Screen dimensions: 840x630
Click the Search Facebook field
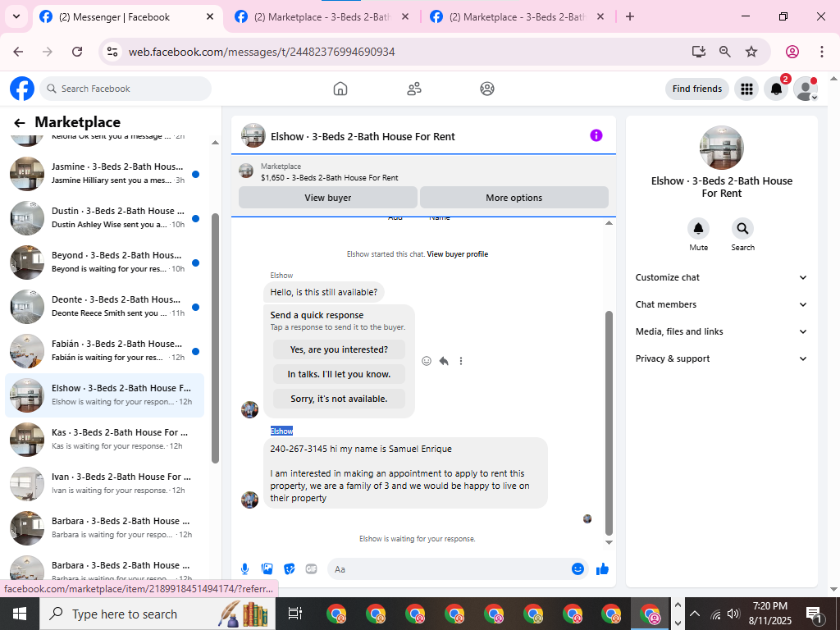pos(126,89)
